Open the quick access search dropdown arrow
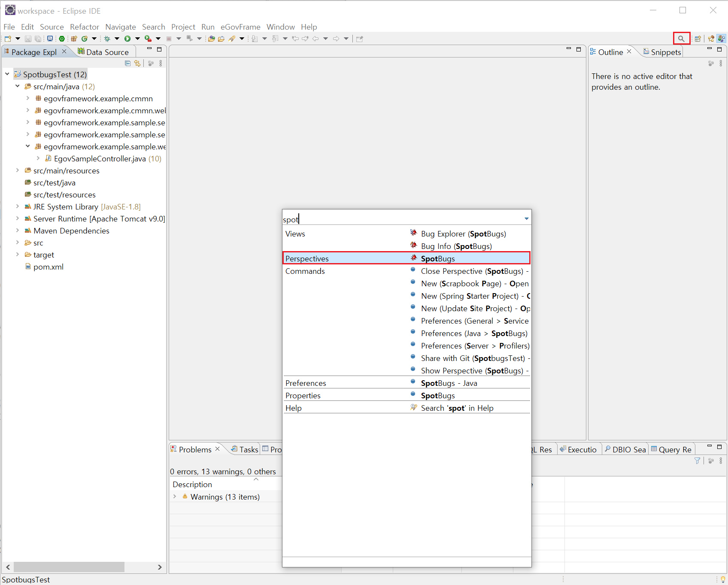 coord(526,219)
